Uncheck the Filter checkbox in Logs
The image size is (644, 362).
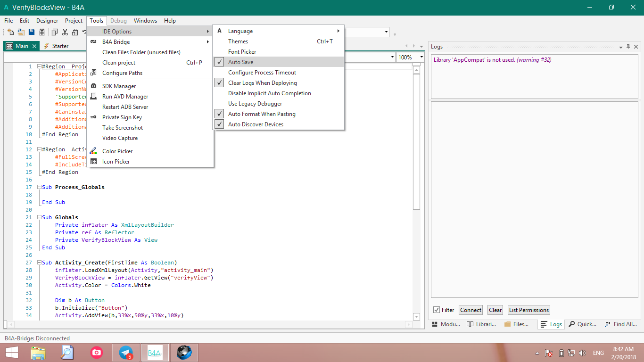[437, 310]
